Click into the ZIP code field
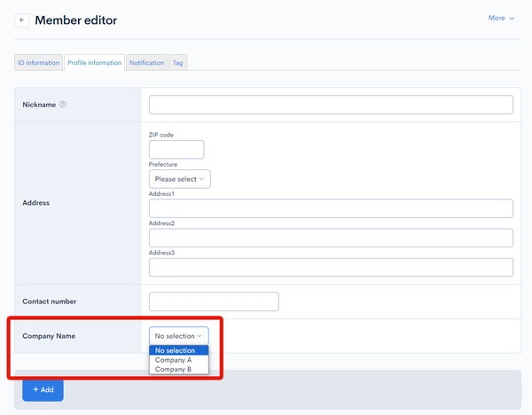Image resolution: width=532 pixels, height=415 pixels. (176, 150)
